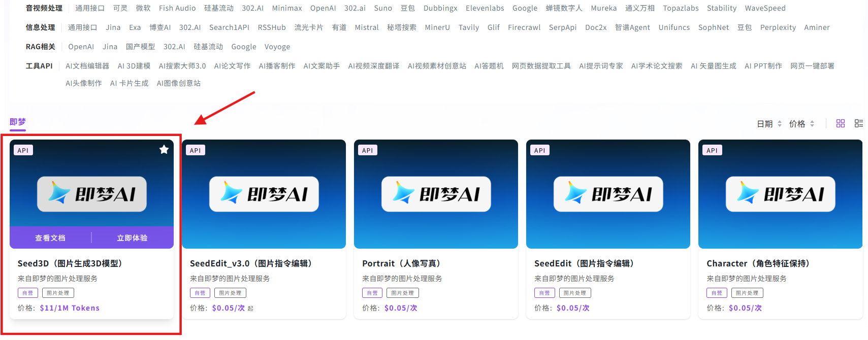
Task: Filter 音视频处理 by Mureka
Action: (604, 8)
